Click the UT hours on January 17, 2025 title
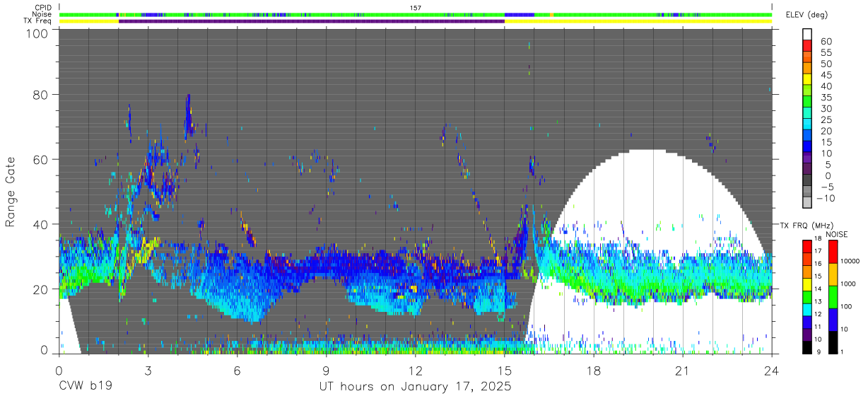This screenshot has width=868, height=401. pos(414,386)
